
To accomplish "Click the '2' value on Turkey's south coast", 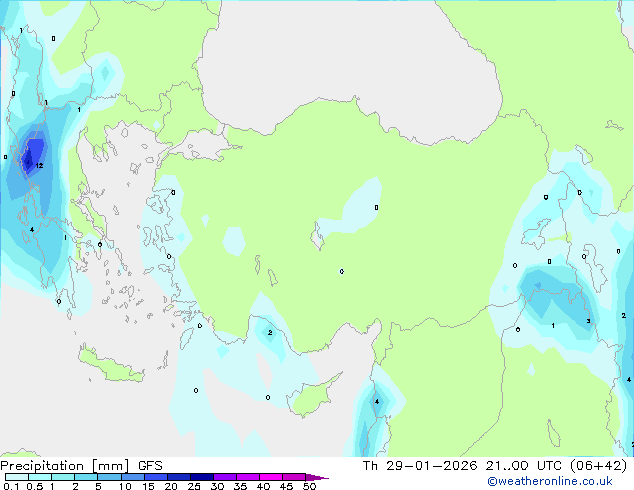I will tap(270, 333).
